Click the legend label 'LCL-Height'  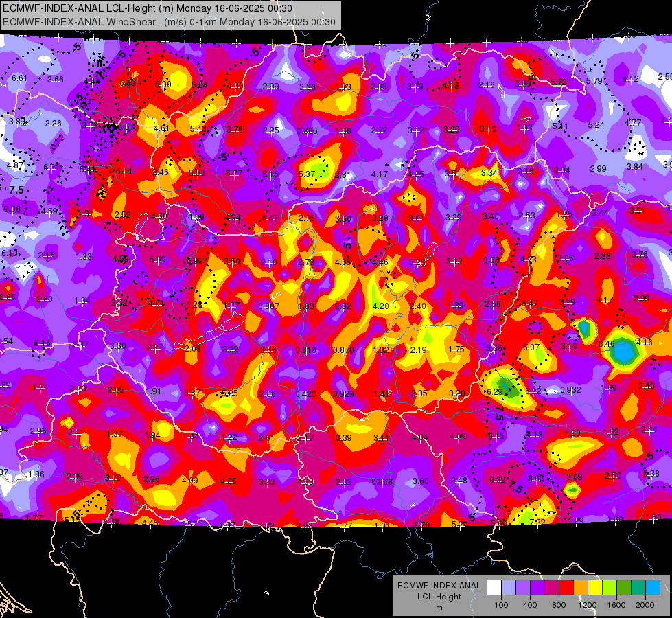pos(439,597)
